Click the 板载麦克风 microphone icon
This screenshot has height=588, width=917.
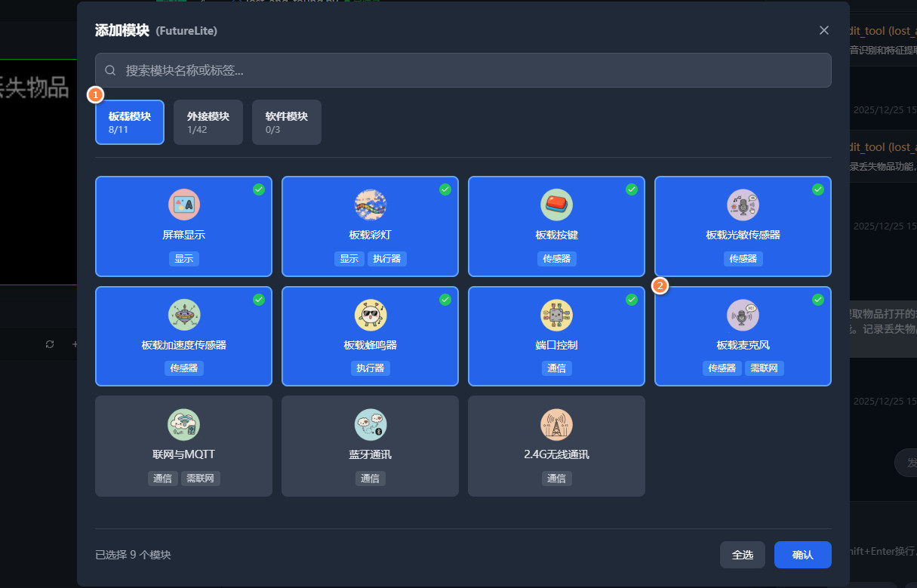pos(743,315)
